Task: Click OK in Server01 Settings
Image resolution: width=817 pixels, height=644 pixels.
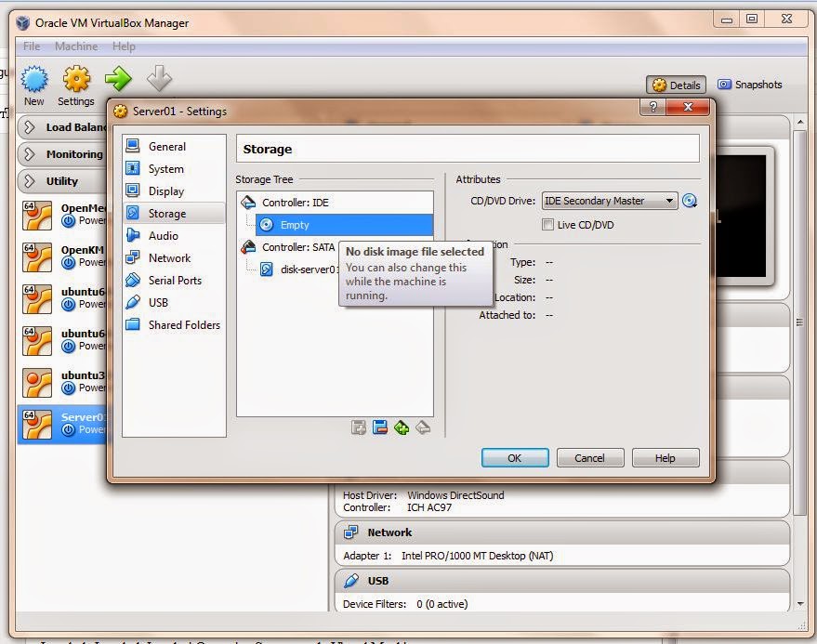Action: pyautogui.click(x=515, y=458)
